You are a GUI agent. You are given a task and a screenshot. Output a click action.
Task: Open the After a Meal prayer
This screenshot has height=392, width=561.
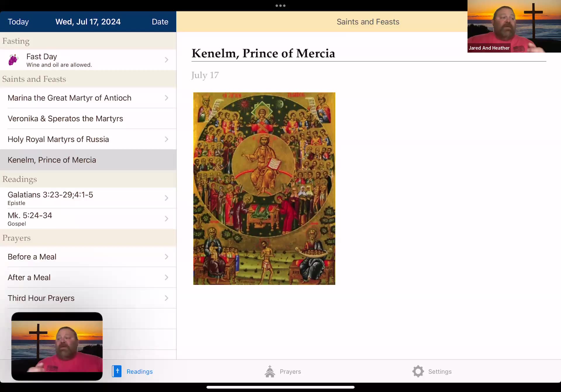[88, 277]
